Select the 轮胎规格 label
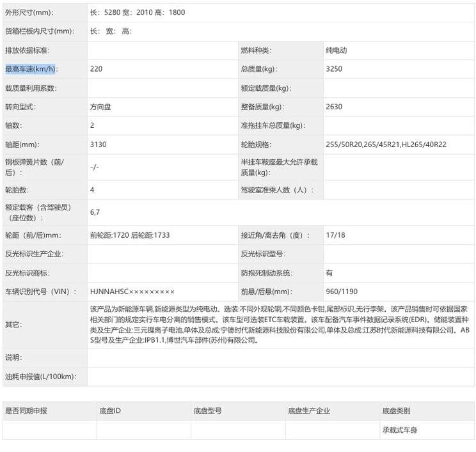The image size is (476, 452). tap(256, 144)
